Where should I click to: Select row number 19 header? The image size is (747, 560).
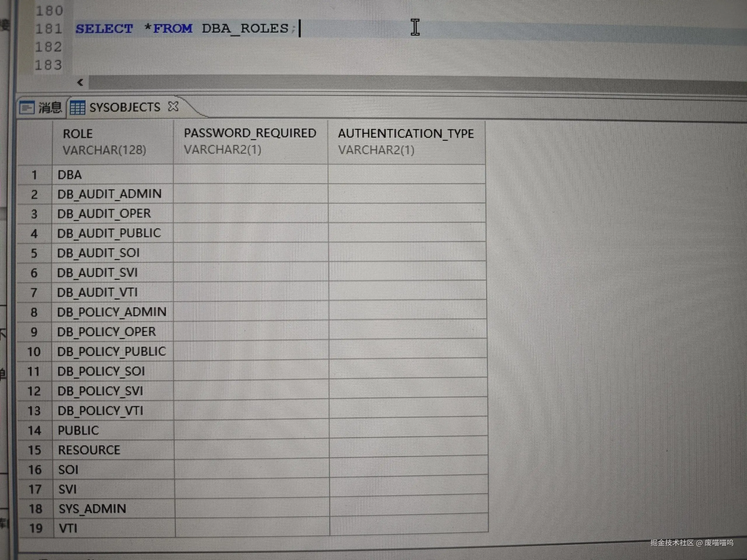point(36,528)
